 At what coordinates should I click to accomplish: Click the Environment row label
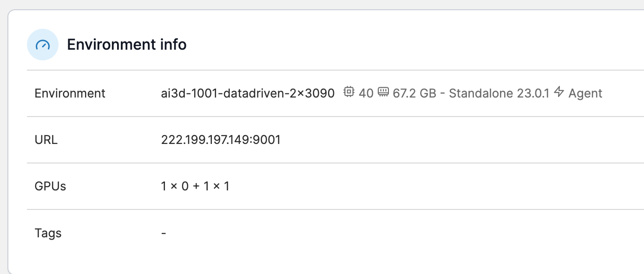70,93
